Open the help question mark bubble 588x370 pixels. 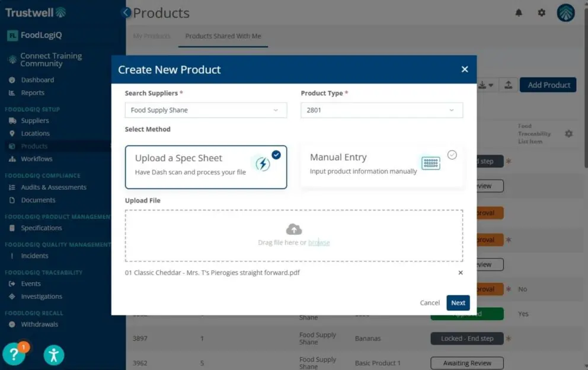click(14, 354)
